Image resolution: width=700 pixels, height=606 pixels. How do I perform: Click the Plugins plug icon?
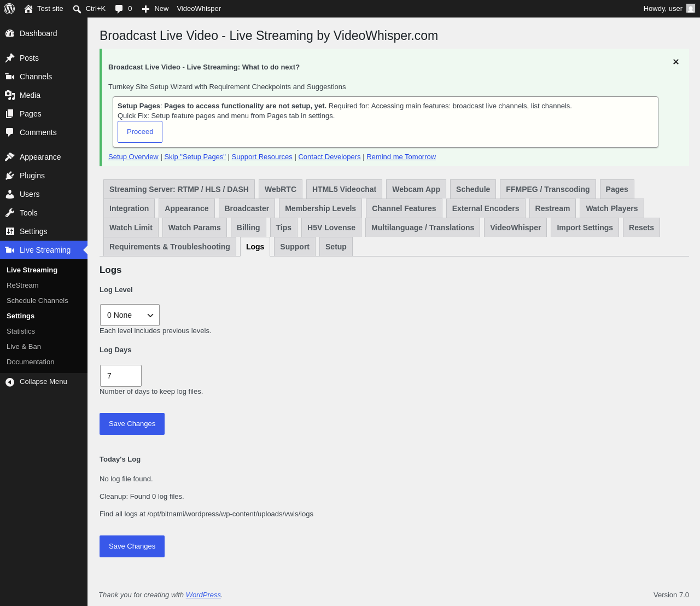tap(10, 176)
